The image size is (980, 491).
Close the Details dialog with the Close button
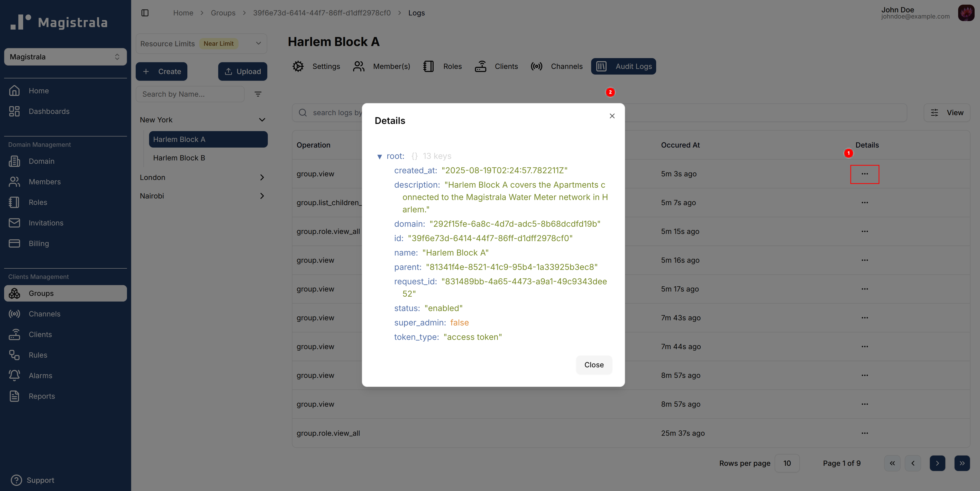click(x=593, y=365)
